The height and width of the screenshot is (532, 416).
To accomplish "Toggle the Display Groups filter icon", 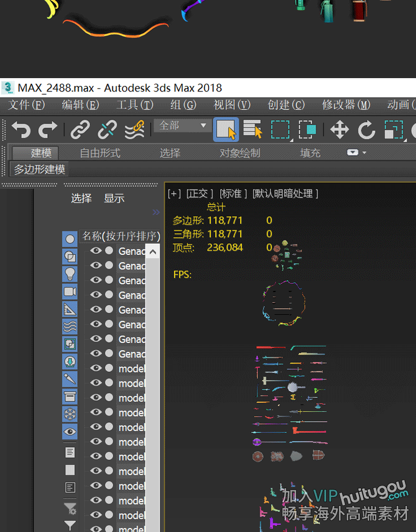I will [x=70, y=344].
